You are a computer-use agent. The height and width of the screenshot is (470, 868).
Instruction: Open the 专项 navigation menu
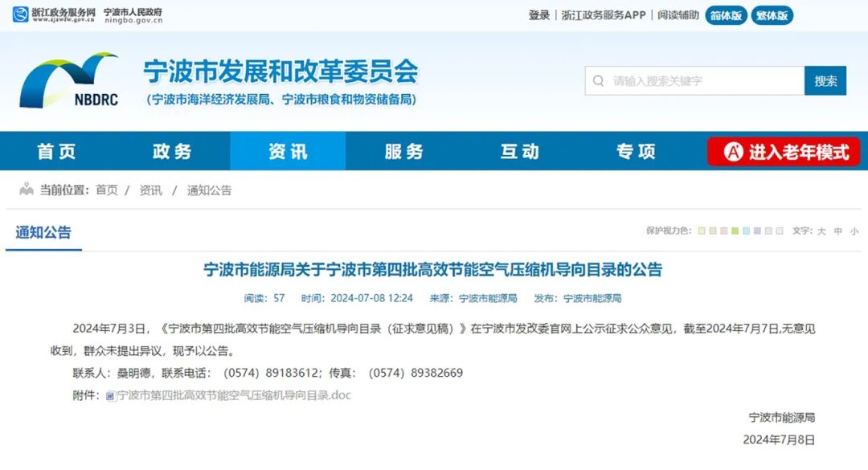[x=636, y=150]
